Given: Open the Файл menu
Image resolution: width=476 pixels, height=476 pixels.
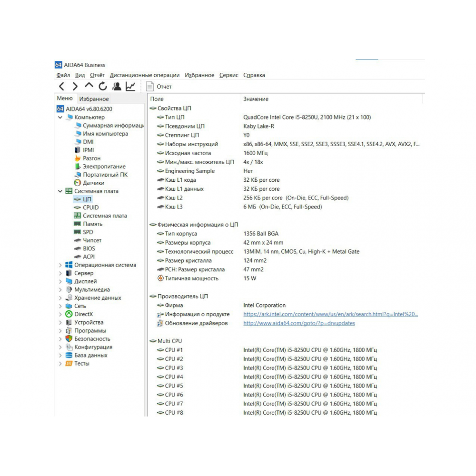Looking at the screenshot, I should (x=63, y=75).
